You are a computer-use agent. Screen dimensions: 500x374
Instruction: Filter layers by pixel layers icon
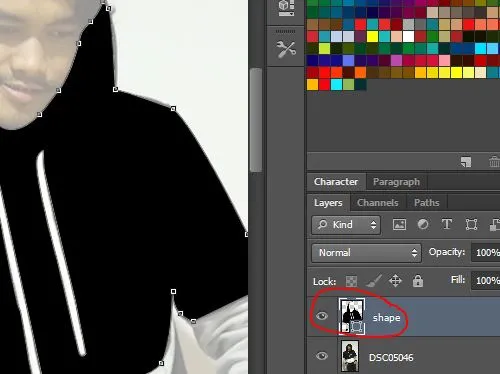tap(399, 224)
